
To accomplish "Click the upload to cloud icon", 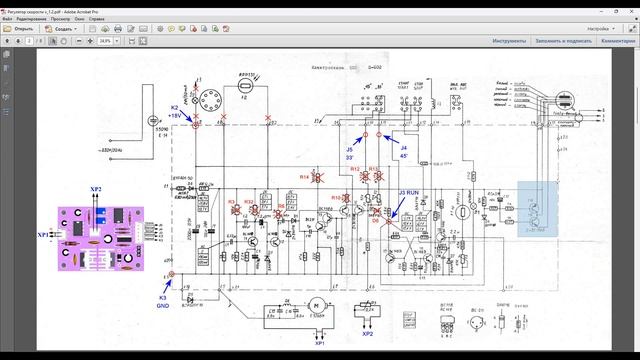I will [x=105, y=29].
